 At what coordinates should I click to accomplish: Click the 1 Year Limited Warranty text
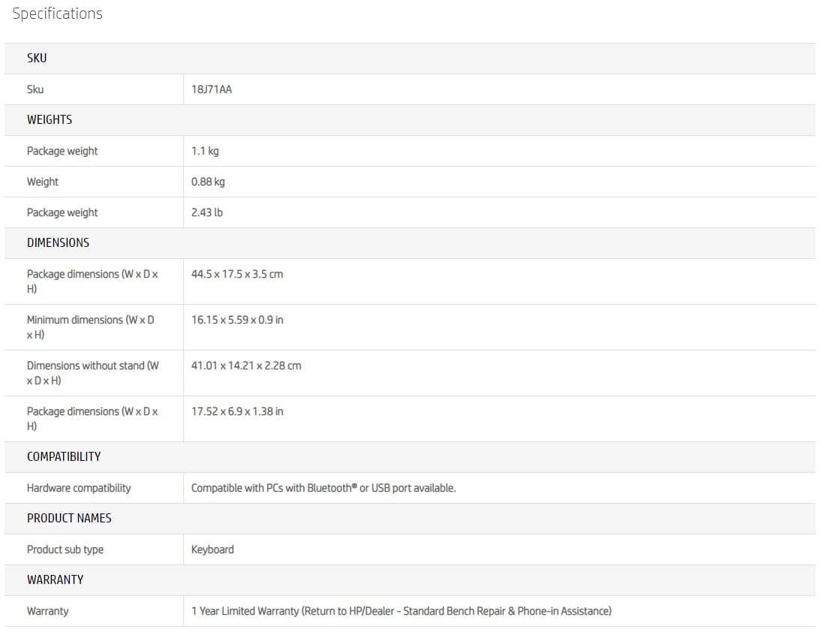(x=401, y=611)
